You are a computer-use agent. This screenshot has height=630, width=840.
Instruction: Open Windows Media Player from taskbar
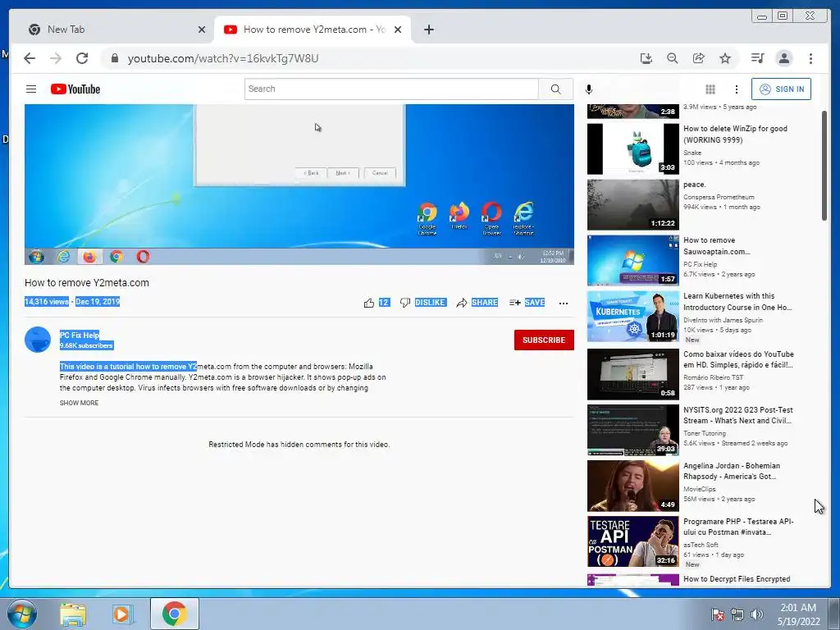(123, 614)
